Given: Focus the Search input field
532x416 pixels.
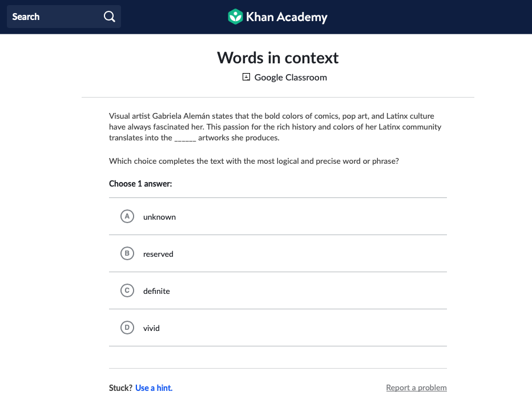Looking at the screenshot, I should tap(54, 17).
